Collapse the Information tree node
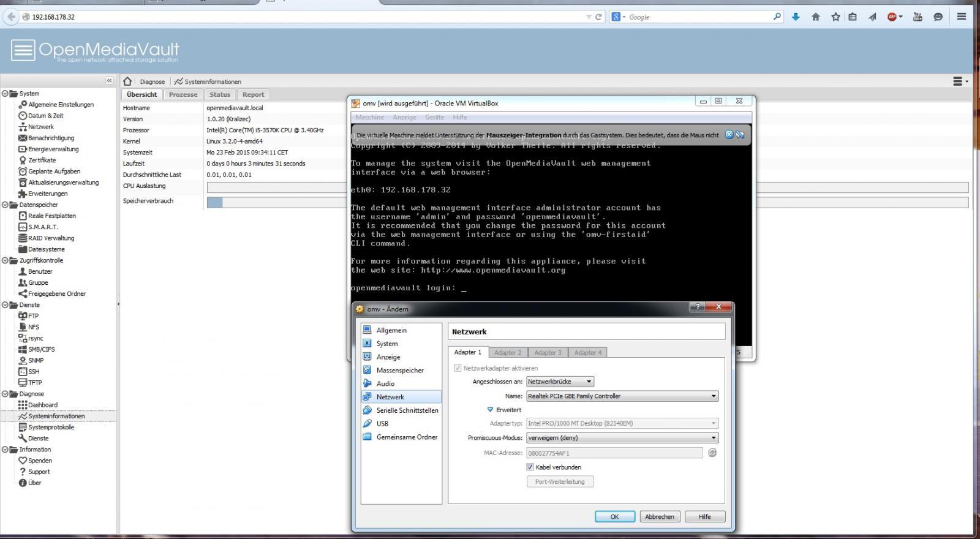This screenshot has width=980, height=539. (5, 450)
